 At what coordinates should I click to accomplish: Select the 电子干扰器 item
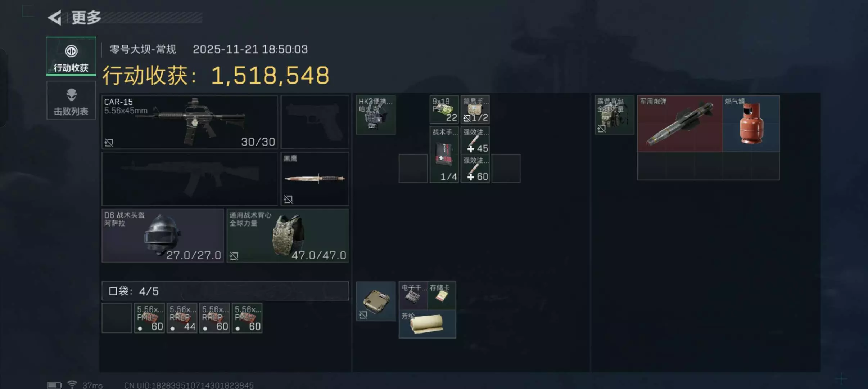click(413, 296)
